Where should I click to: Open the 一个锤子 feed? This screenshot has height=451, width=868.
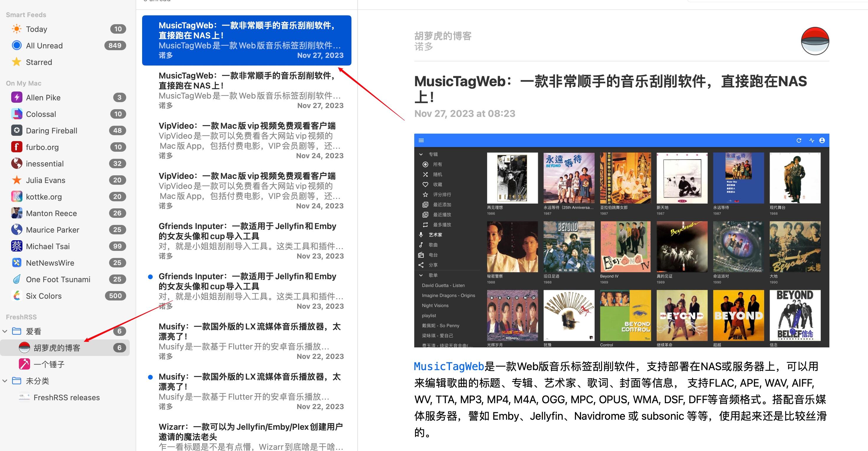pos(49,364)
